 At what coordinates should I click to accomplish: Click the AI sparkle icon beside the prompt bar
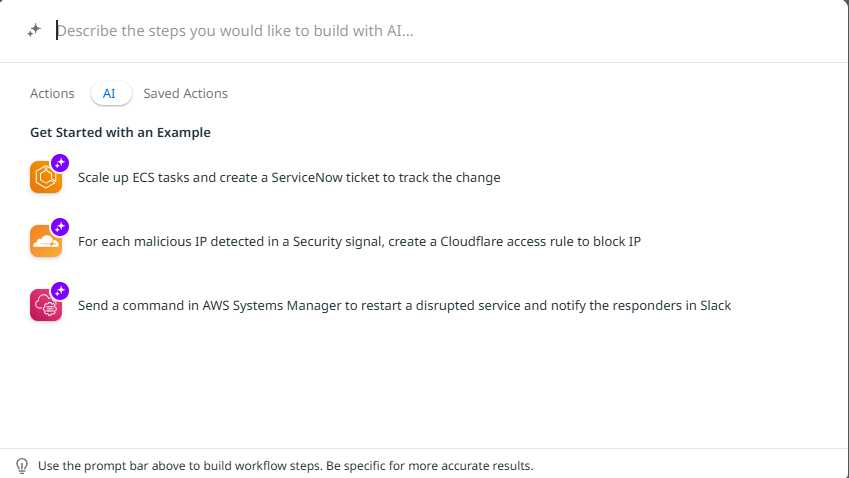click(x=34, y=30)
